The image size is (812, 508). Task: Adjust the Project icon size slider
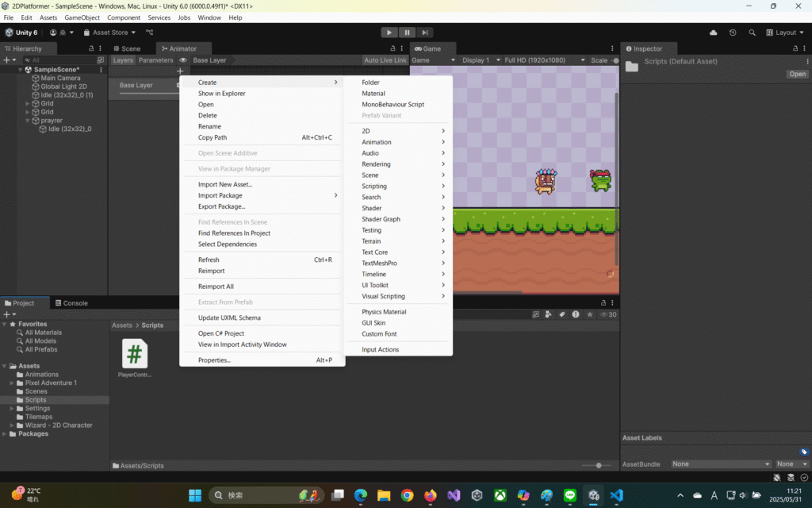(x=599, y=465)
